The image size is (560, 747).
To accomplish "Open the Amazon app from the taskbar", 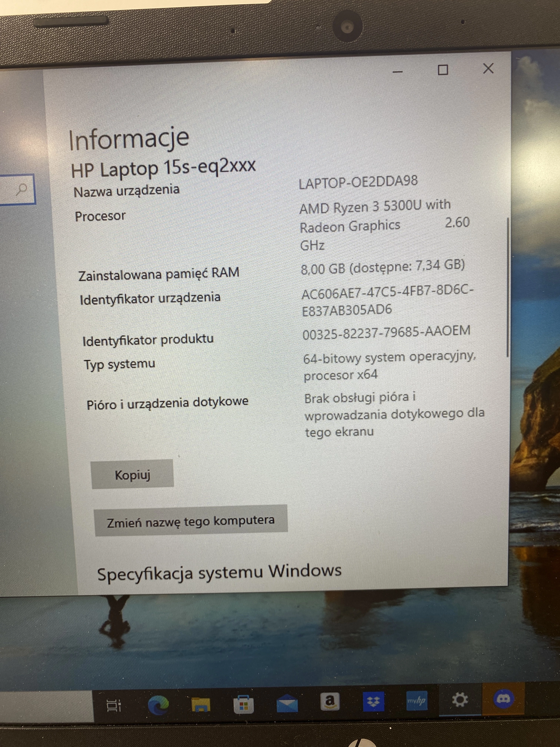I will pyautogui.click(x=330, y=701).
